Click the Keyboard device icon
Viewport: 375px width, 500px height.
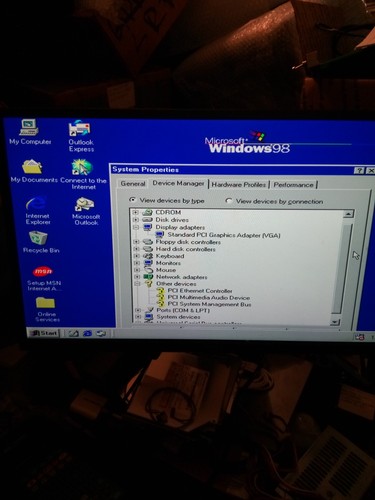(x=148, y=256)
